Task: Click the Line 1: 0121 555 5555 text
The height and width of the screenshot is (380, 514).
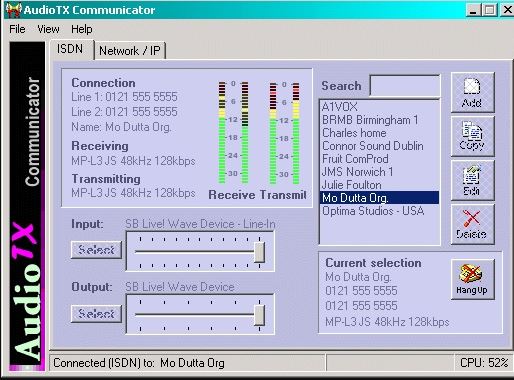Action: (x=124, y=97)
